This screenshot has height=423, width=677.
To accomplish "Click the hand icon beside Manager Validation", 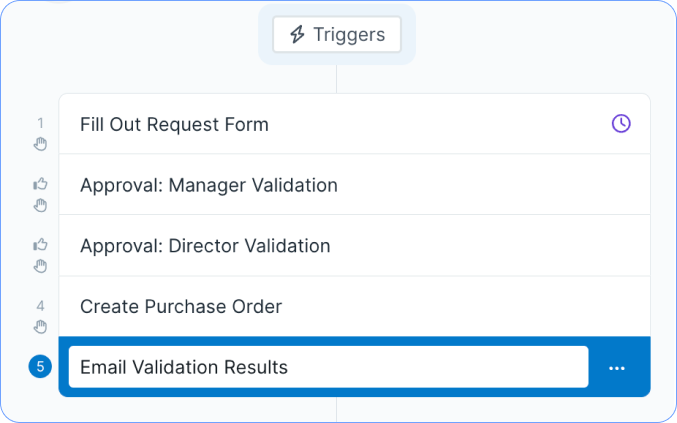I will tap(40, 205).
